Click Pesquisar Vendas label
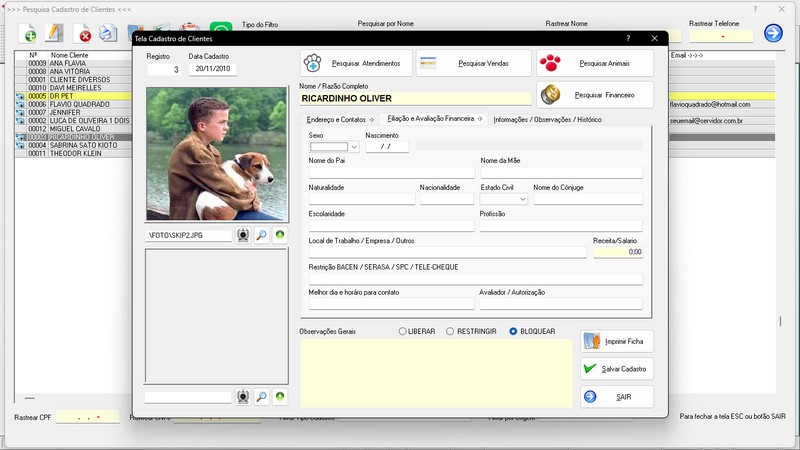The image size is (800, 450). [483, 63]
